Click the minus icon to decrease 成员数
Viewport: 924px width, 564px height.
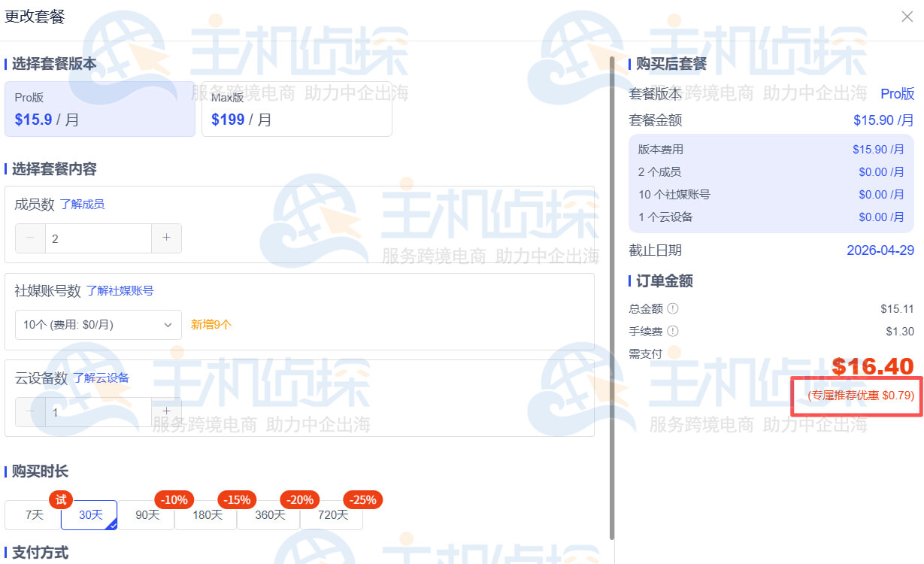pyautogui.click(x=30, y=238)
